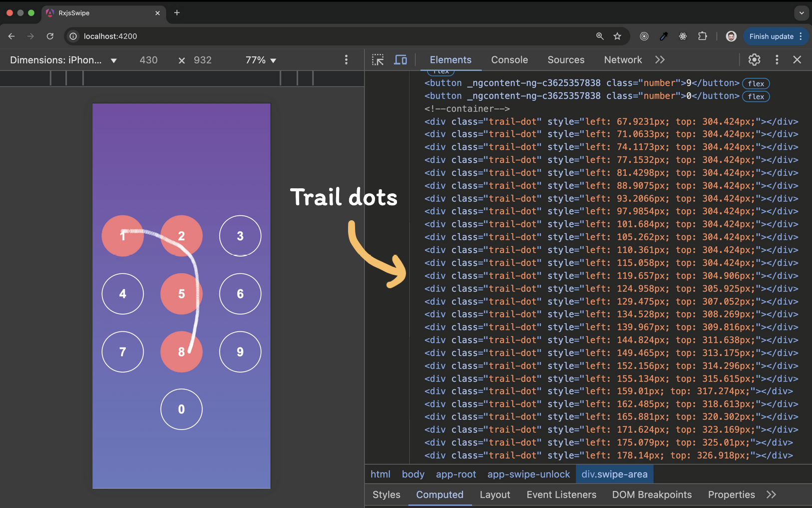This screenshot has width=812, height=508.
Task: Tap number 9 on the keypad
Action: click(240, 352)
